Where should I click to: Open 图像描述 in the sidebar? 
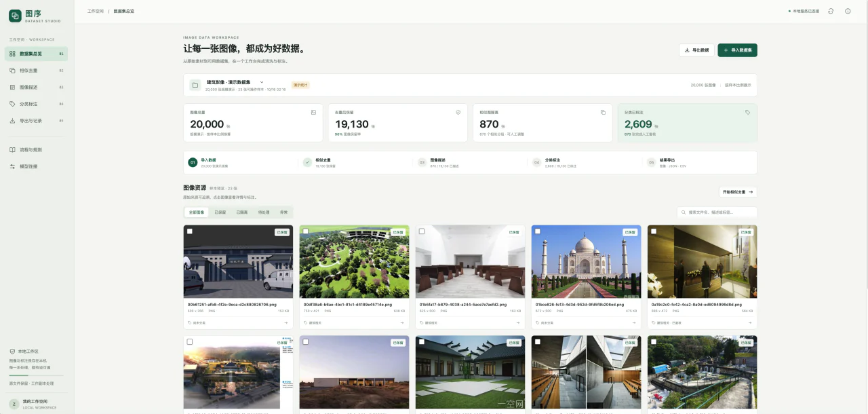pos(37,87)
